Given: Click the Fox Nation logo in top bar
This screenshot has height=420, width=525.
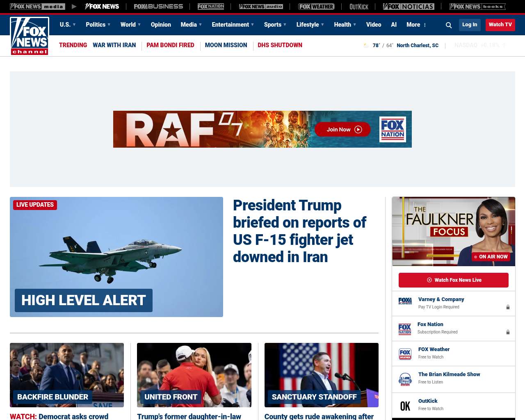Looking at the screenshot, I should point(211,7).
